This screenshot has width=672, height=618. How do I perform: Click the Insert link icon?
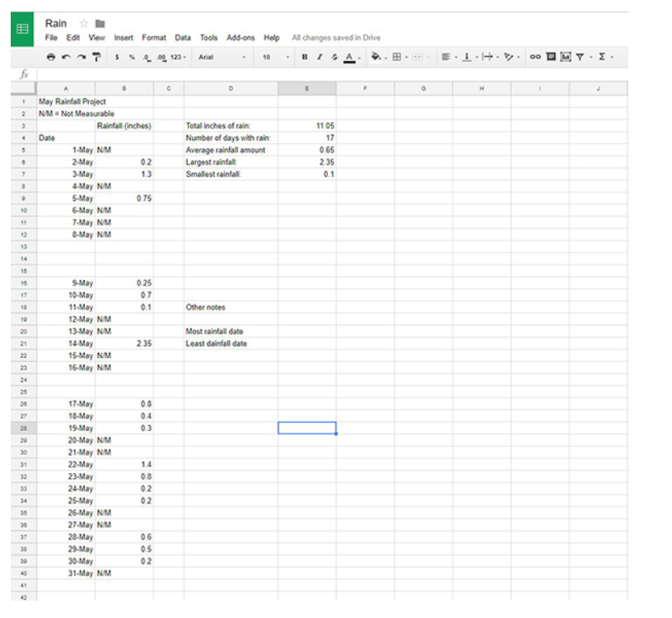click(x=535, y=57)
